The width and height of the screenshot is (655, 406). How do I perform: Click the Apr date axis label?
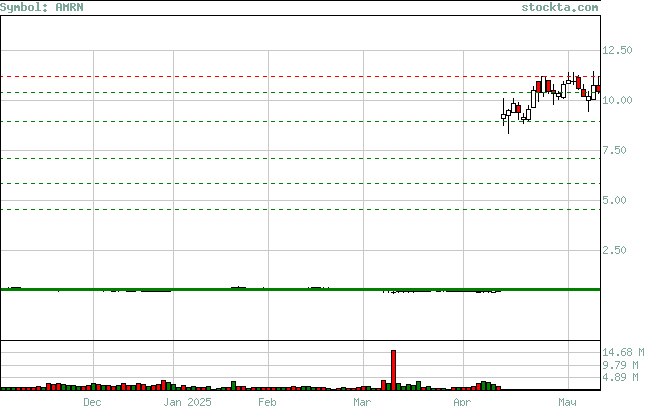pyautogui.click(x=462, y=402)
